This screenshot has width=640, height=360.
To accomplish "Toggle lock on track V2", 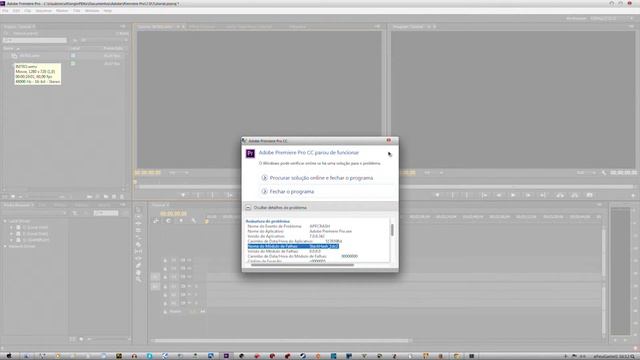I will click(165, 269).
